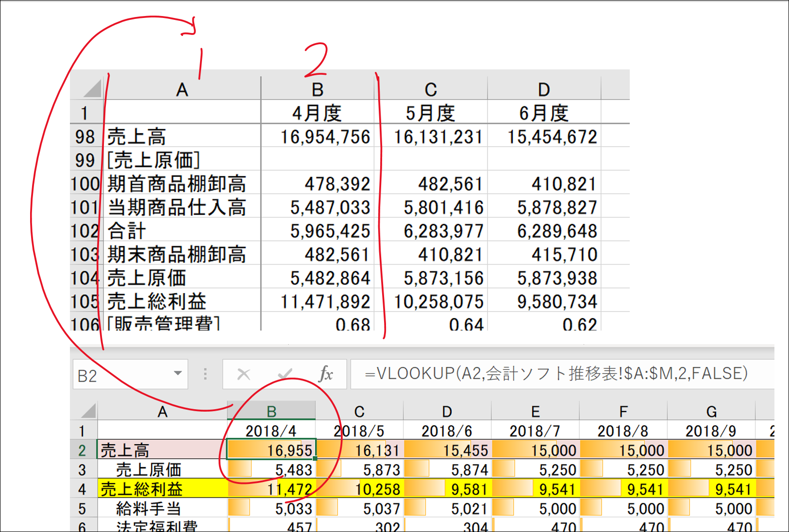Click row header 2 in lower sheet
Screen dimensions: 789x532
[x=82, y=450]
